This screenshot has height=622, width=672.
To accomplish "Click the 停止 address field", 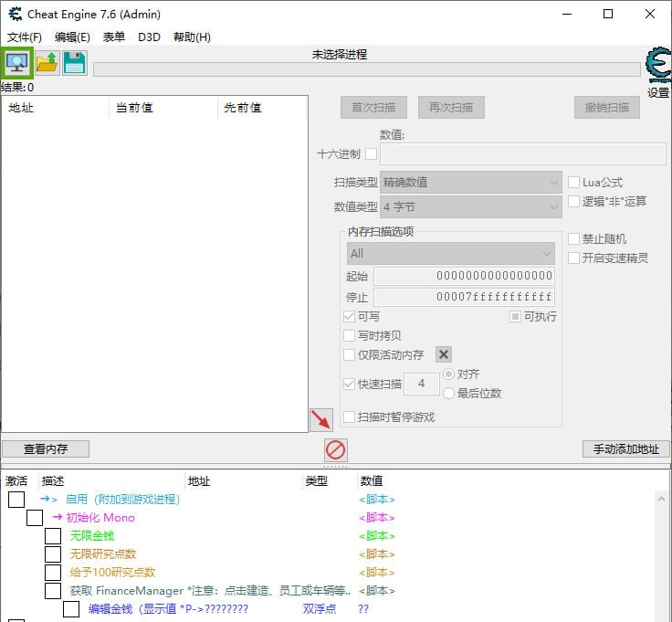I will pyautogui.click(x=464, y=297).
